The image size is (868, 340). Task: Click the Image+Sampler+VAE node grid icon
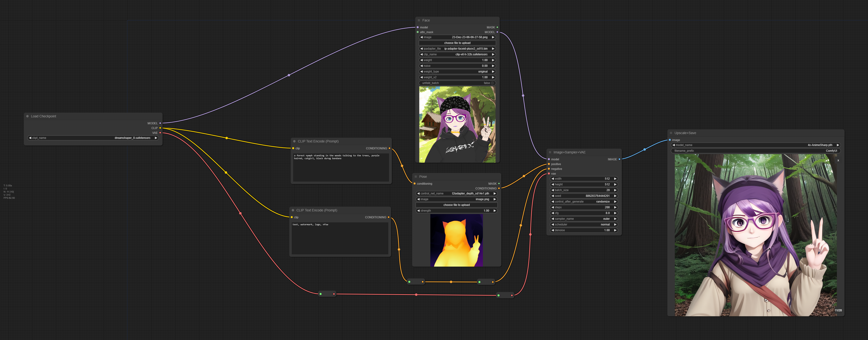pos(550,152)
